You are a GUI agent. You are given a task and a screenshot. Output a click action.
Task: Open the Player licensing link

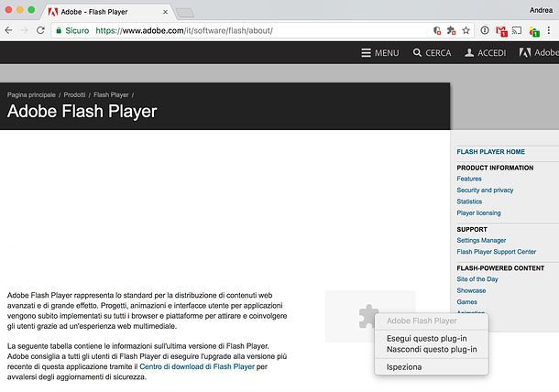tap(478, 212)
